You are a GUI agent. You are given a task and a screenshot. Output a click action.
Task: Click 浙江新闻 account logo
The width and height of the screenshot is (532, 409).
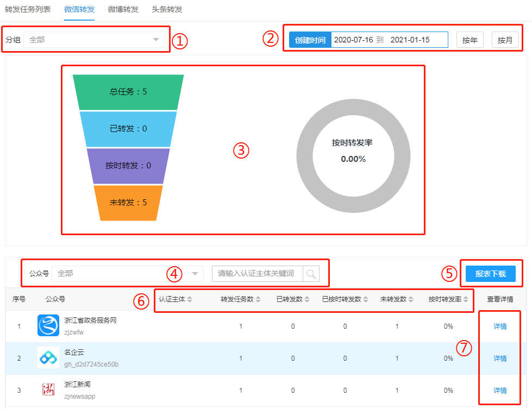[x=48, y=390]
